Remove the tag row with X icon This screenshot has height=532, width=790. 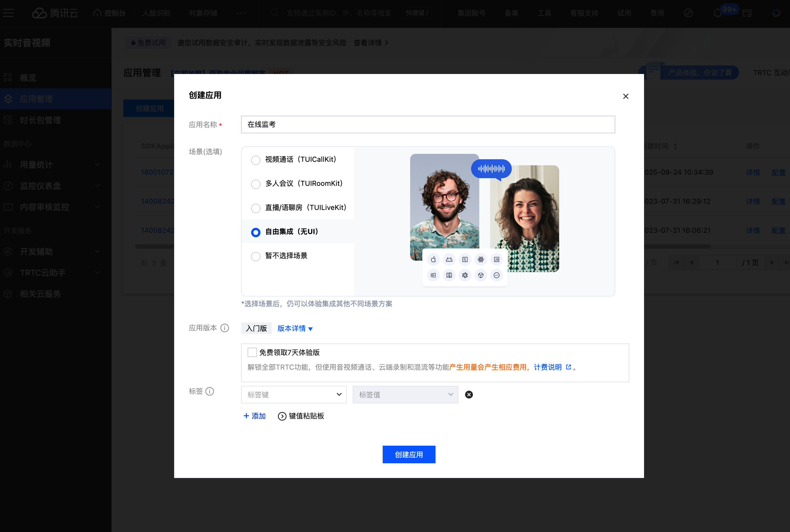tap(469, 395)
